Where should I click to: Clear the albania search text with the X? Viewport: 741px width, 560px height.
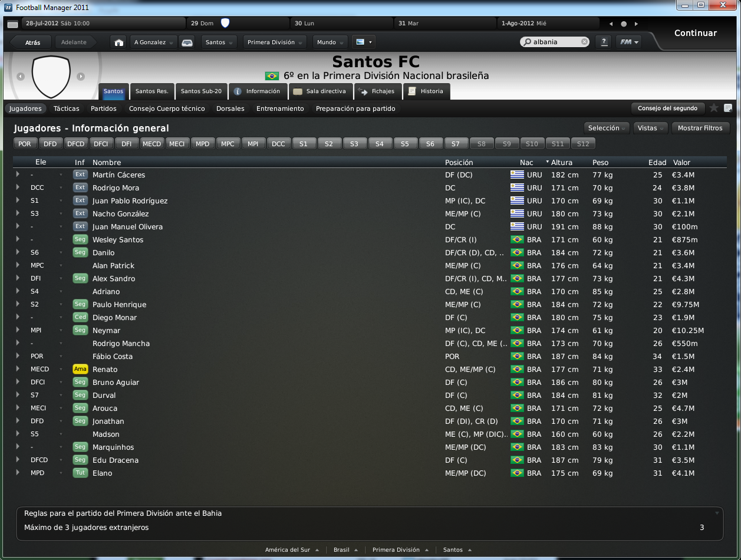point(584,42)
